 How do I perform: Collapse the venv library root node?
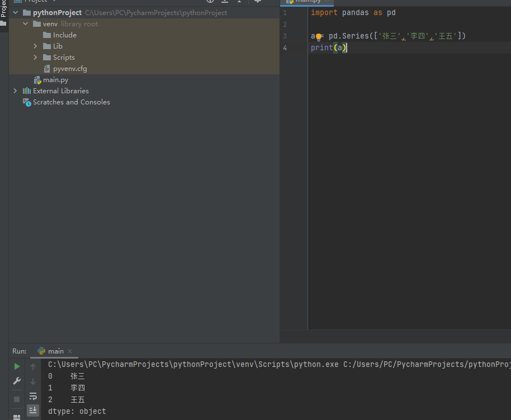pyautogui.click(x=25, y=23)
